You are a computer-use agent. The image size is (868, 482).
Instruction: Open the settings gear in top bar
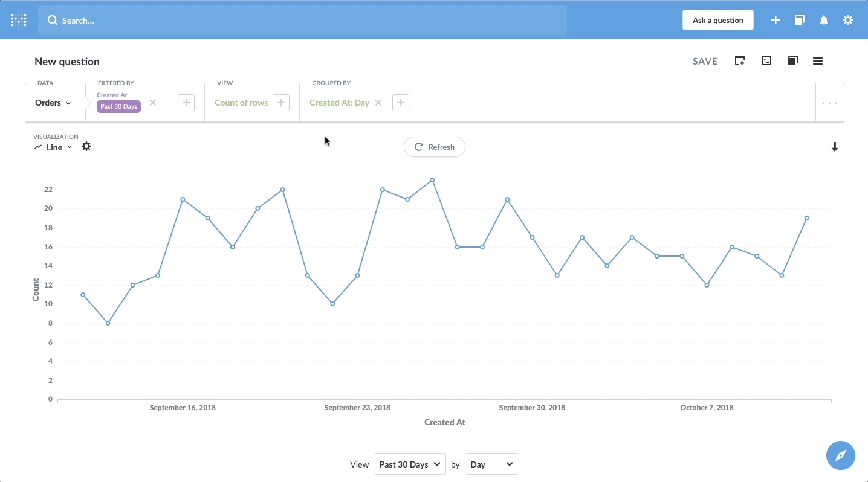tap(848, 20)
